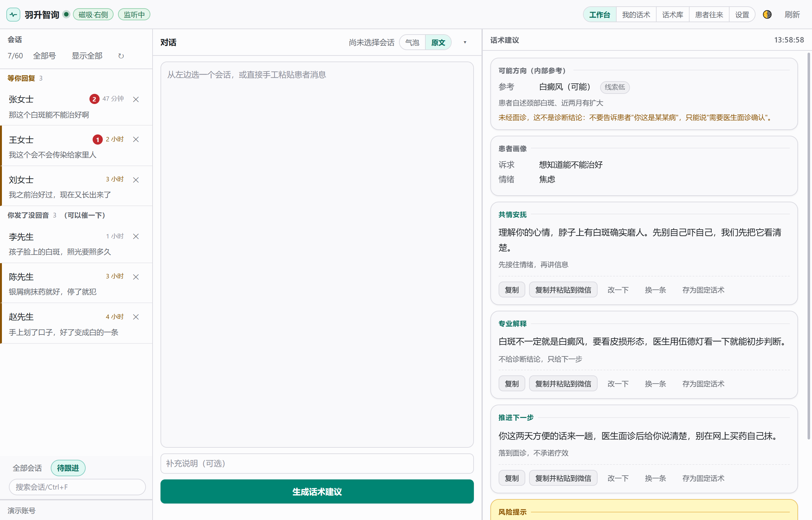Click the patient message paste area
The image size is (812, 520).
(x=317, y=254)
